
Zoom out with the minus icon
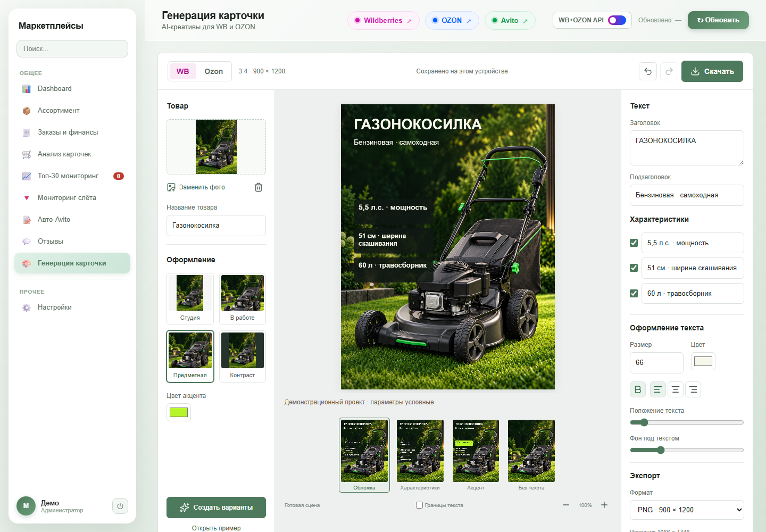(x=566, y=505)
